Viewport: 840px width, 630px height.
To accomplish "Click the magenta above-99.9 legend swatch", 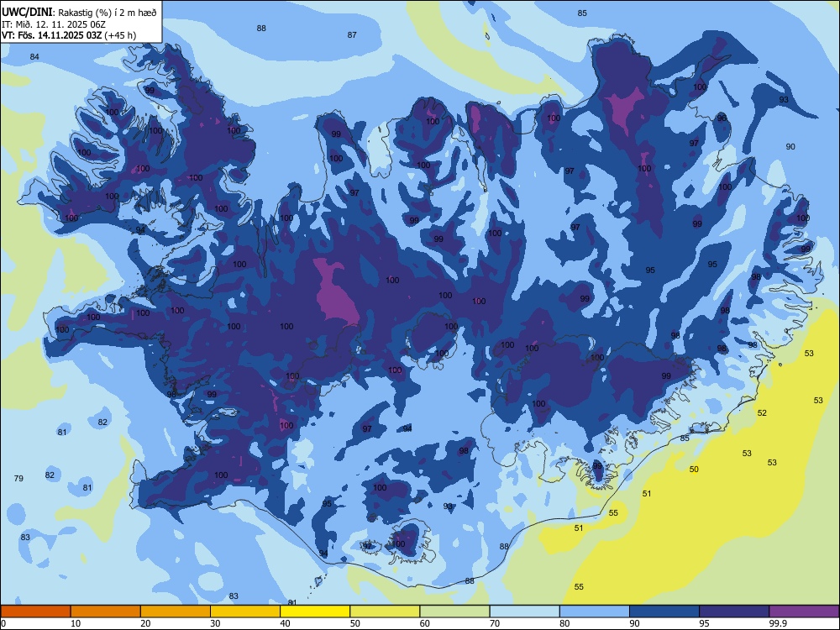I will 804,612.
